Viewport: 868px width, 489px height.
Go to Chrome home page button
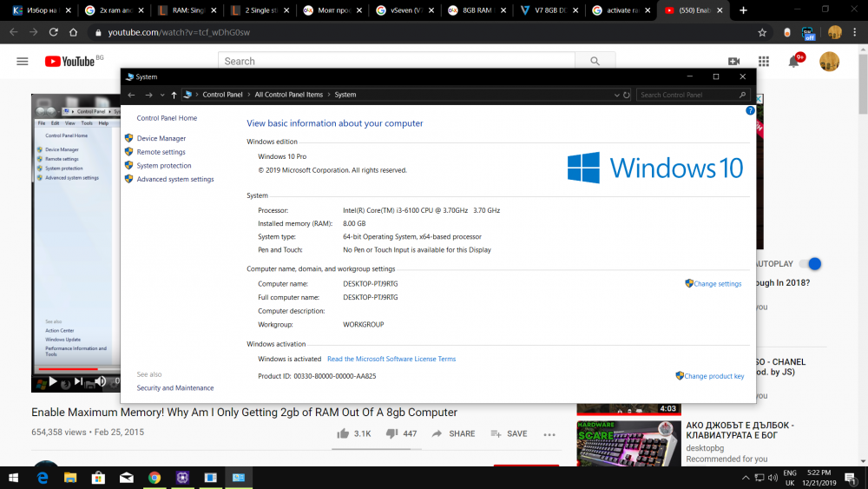pos(73,33)
